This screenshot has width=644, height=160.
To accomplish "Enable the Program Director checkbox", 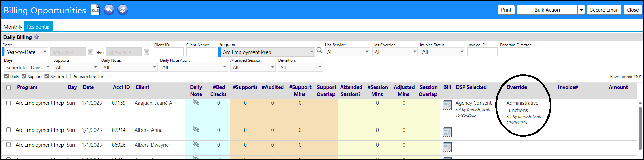I will 69,76.
